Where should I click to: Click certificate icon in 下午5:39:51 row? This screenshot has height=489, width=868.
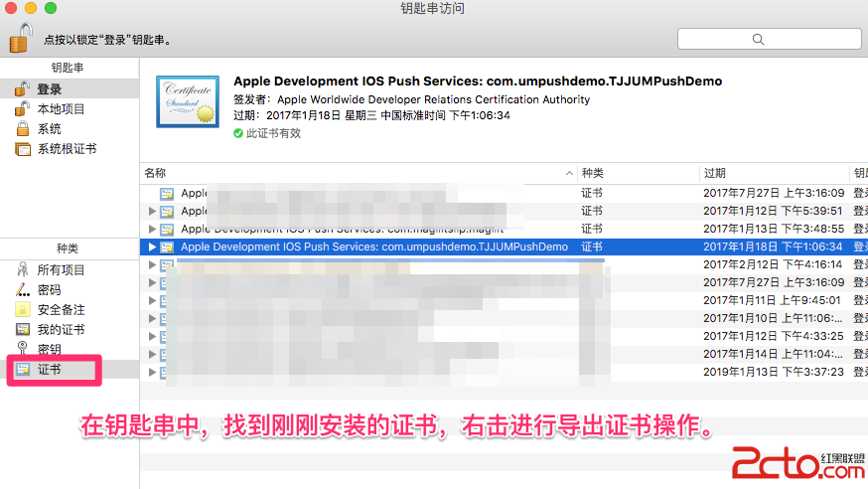[167, 211]
